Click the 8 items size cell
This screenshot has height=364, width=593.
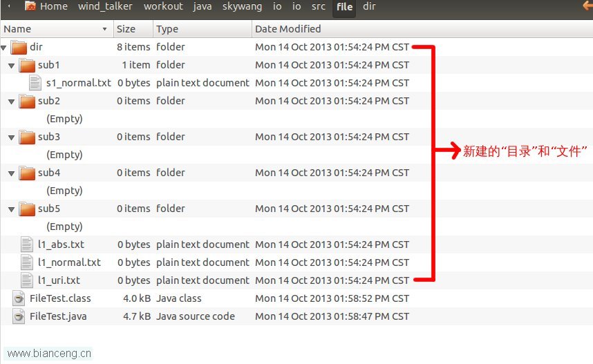click(133, 47)
